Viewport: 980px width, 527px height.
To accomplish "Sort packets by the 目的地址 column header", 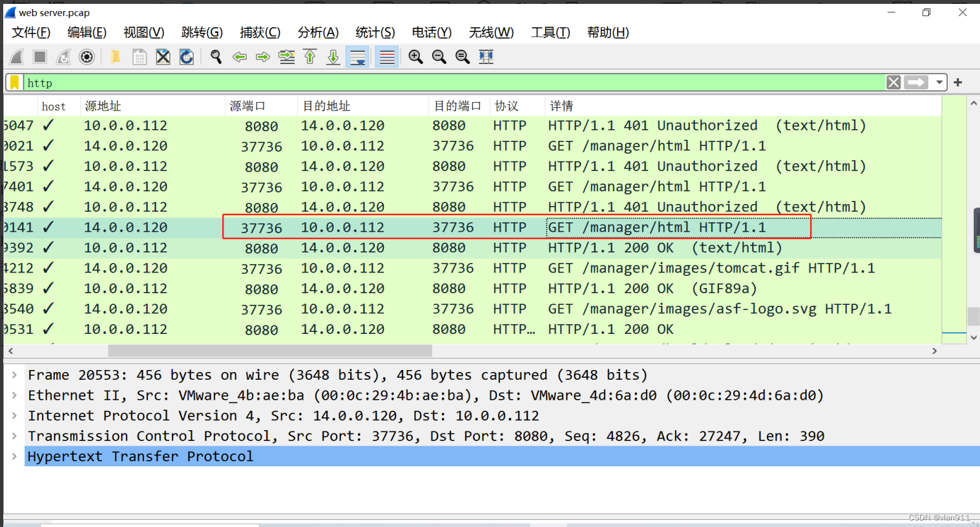I will 364,106.
